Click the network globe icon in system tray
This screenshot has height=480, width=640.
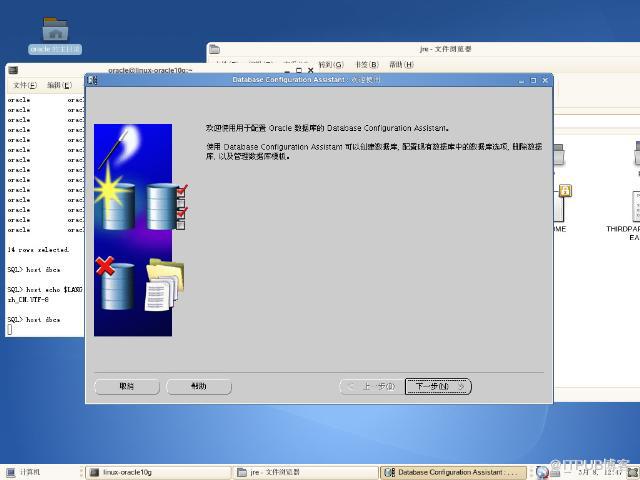[x=542, y=472]
